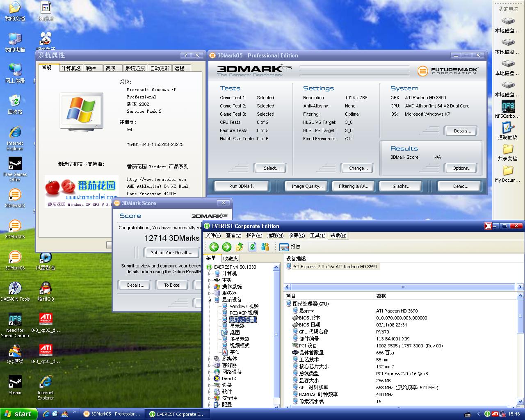This screenshot has width=525, height=420.
Task: Click the 报告 report icon in EVEREST toolbar
Action: [290, 247]
